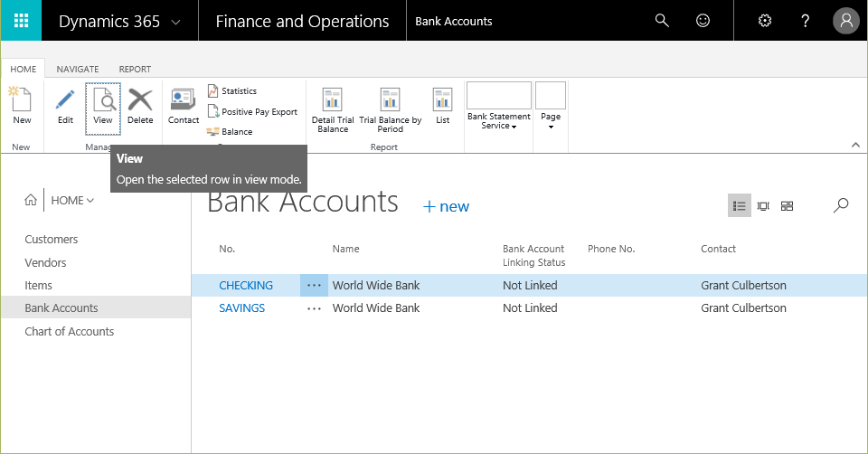Open Detail Trial Balance report
The width and height of the screenshot is (868, 454).
pyautogui.click(x=333, y=110)
